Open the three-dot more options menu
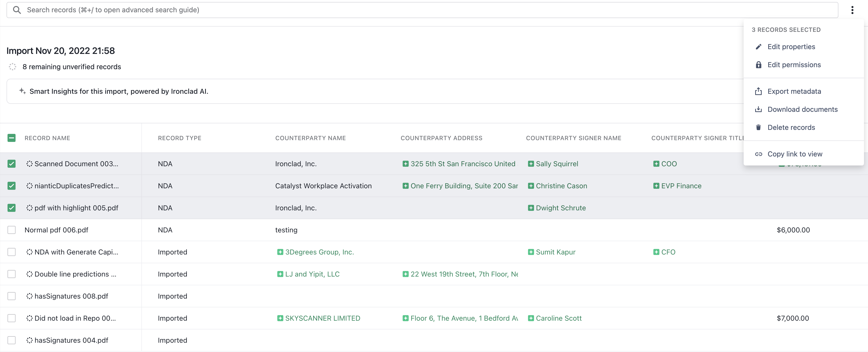868x352 pixels. (852, 10)
